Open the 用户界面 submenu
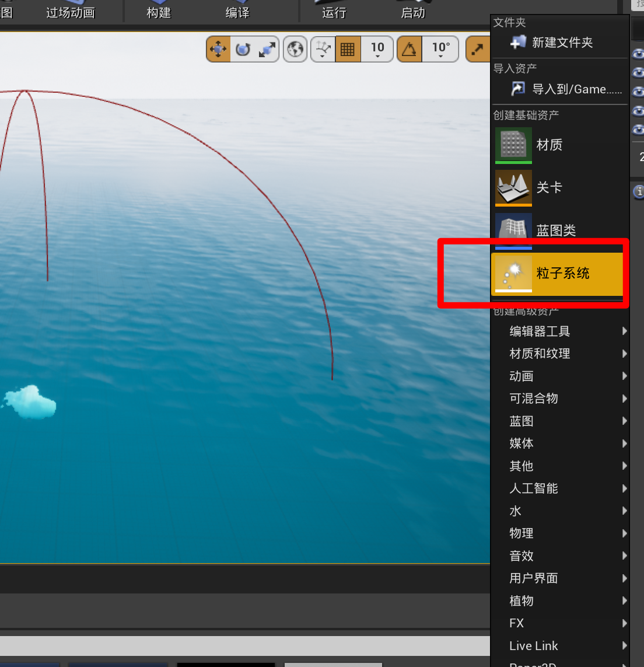644x667 pixels. pos(560,578)
